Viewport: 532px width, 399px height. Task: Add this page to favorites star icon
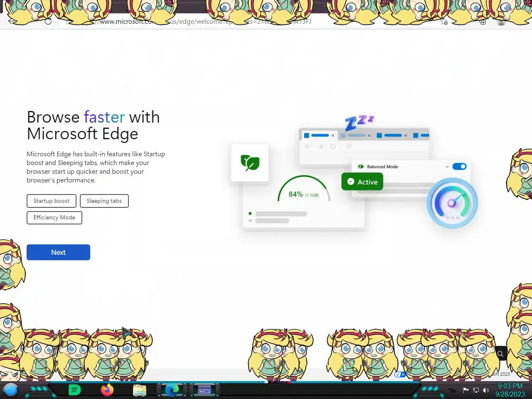pos(444,22)
